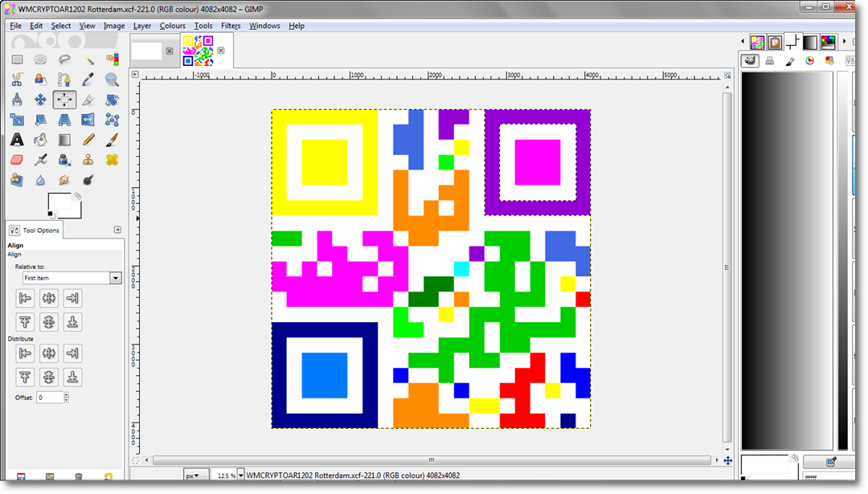Activate the Heal bandage tool
This screenshot has height=494, width=868.
[x=113, y=160]
